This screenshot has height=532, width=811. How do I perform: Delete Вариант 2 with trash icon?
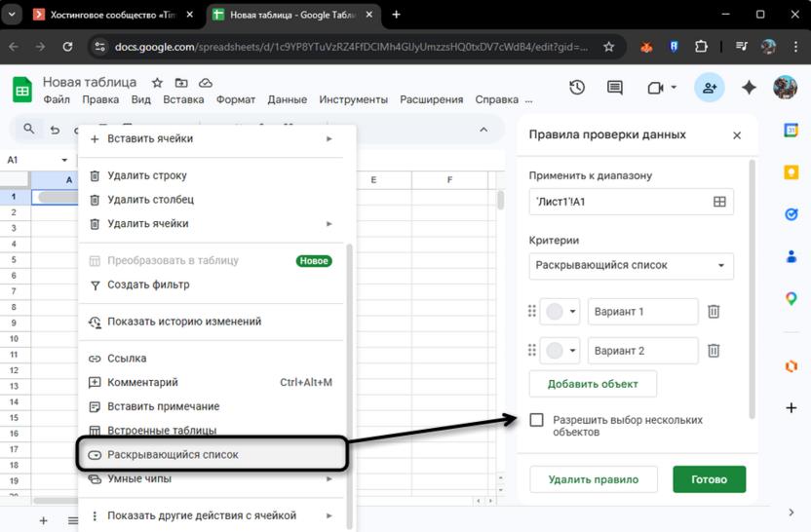pos(714,351)
